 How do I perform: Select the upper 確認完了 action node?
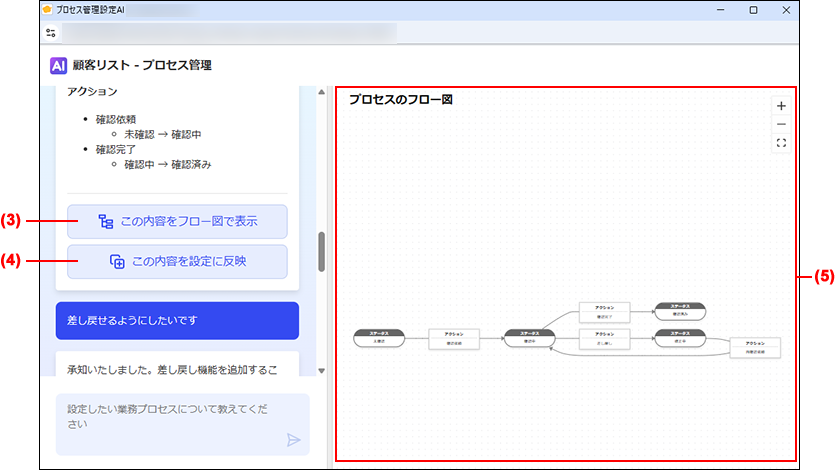click(x=604, y=312)
